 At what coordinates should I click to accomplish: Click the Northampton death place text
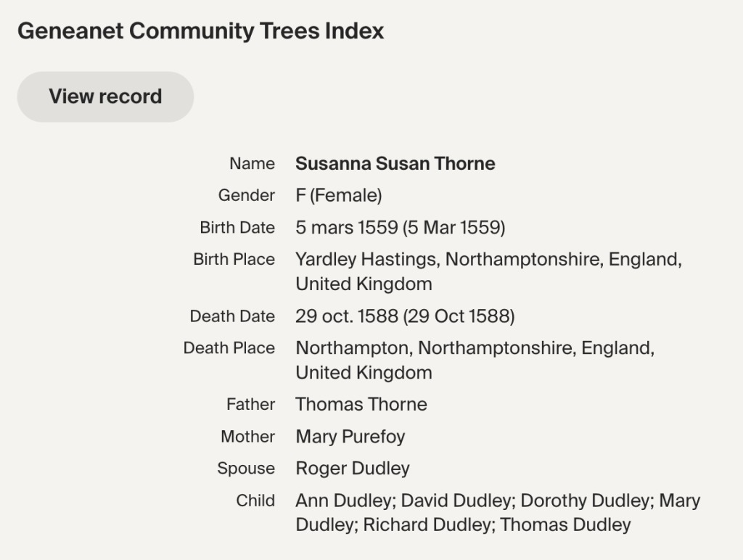(475, 348)
